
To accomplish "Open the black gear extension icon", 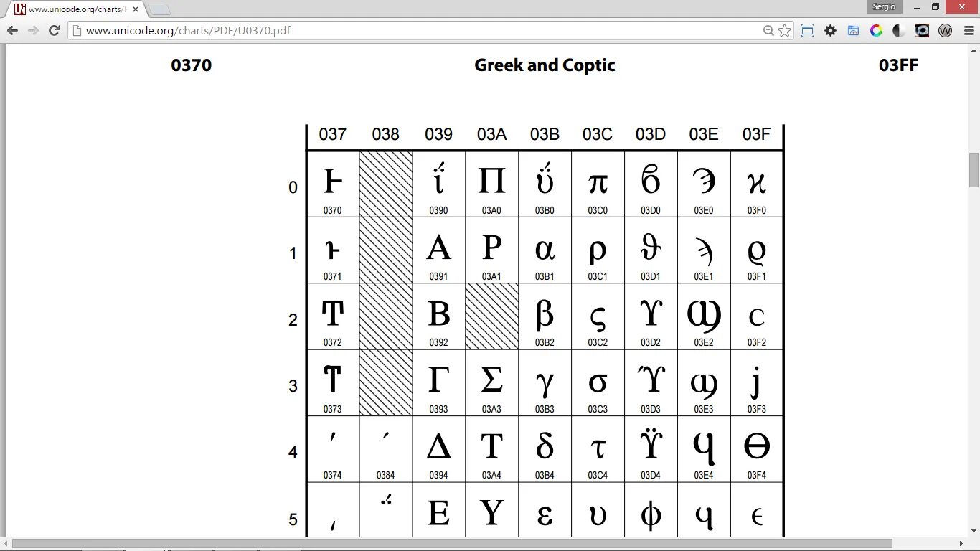I will point(830,30).
